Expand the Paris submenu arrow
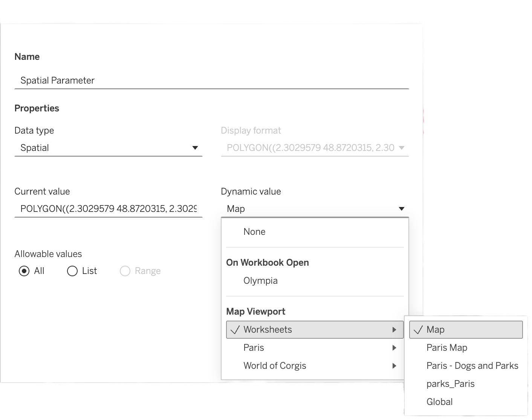Screen dimensions: 532x420 [394, 348]
